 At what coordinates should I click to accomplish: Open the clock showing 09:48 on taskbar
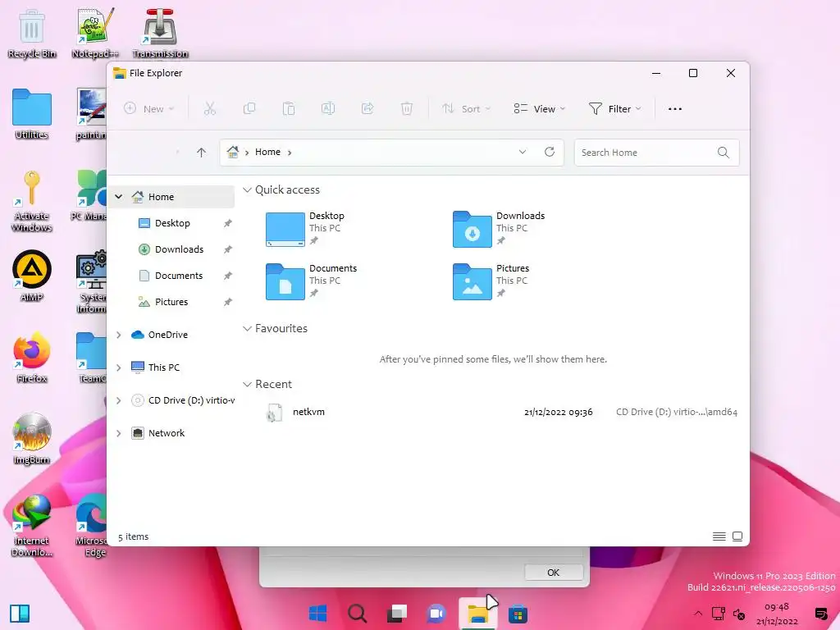click(x=777, y=614)
